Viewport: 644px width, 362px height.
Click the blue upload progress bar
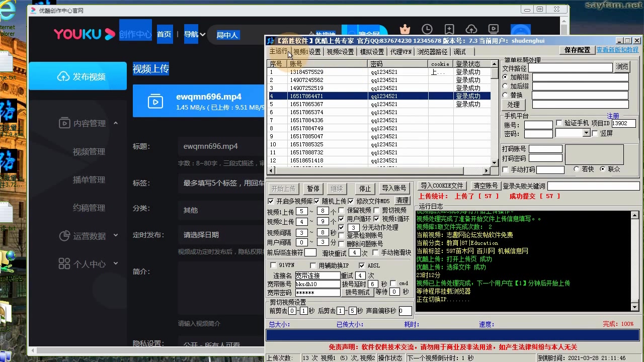tap(453, 335)
